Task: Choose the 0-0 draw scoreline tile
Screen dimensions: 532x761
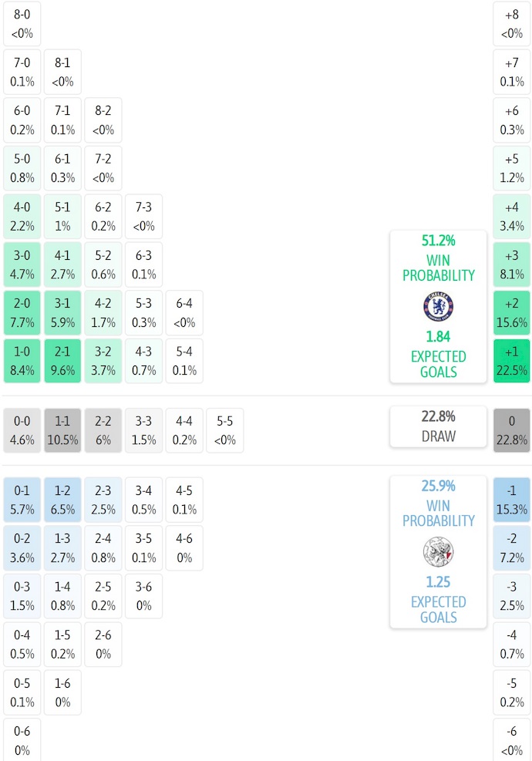Action: coord(22,430)
